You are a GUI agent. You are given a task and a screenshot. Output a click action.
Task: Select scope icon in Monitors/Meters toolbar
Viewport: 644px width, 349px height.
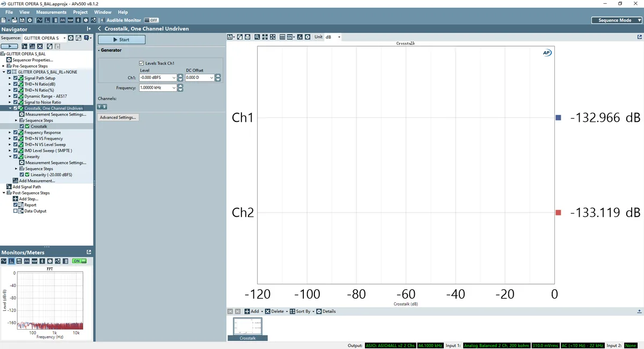click(4, 261)
